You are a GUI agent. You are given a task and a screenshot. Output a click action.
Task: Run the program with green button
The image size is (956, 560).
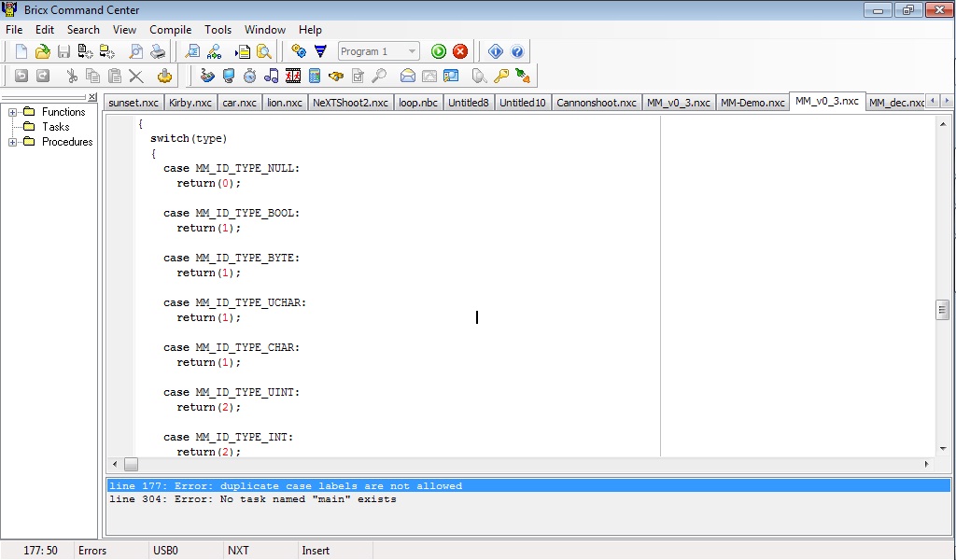pyautogui.click(x=439, y=52)
